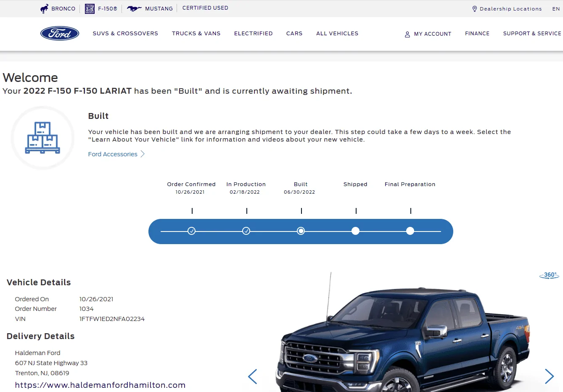Click the Order Confirmed step label
This screenshot has height=392, width=563.
point(191,184)
